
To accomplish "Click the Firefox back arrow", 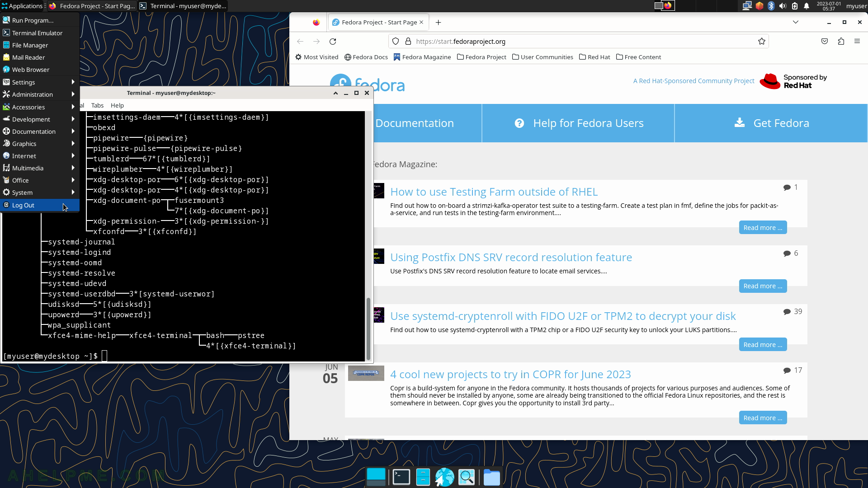I will [x=300, y=42].
